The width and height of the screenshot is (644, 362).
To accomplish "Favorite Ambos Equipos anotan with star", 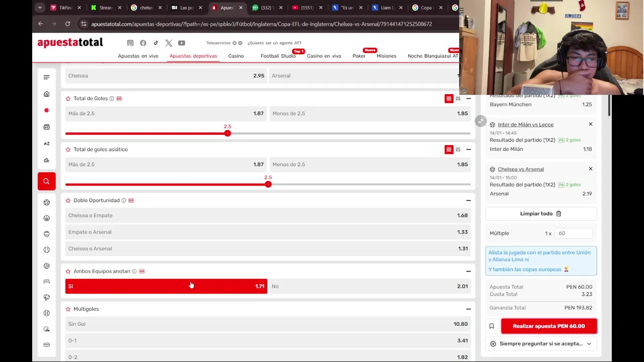I will point(68,271).
